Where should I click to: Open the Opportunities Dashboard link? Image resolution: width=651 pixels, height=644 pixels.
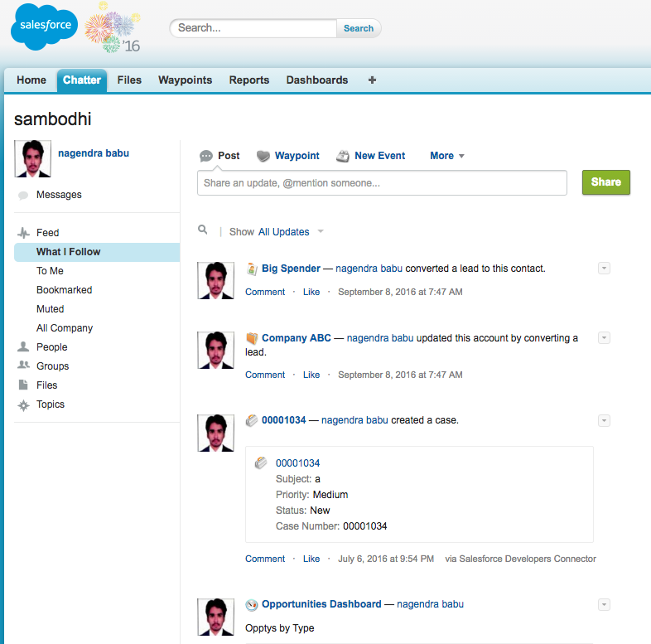(x=321, y=604)
